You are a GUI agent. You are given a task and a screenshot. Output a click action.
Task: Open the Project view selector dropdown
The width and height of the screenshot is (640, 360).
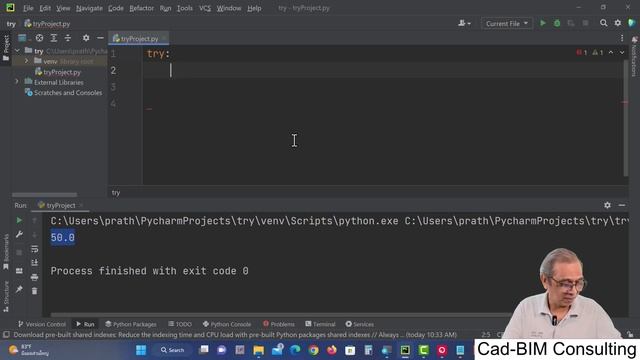coord(24,38)
